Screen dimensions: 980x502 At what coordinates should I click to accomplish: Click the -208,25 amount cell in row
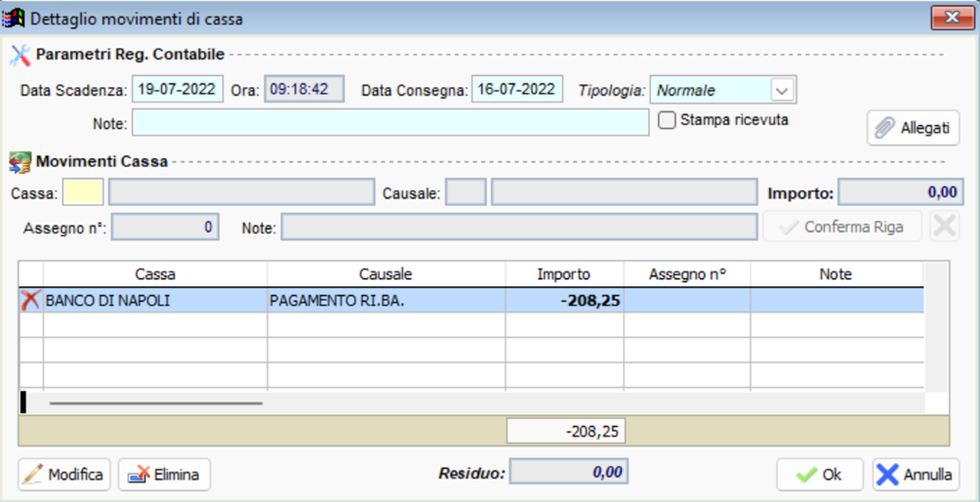[564, 301]
